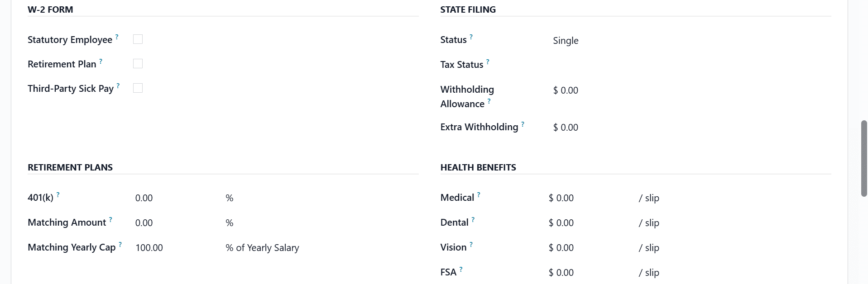This screenshot has height=284, width=868.
Task: Click help icon next to Statutory Employee
Action: click(117, 37)
